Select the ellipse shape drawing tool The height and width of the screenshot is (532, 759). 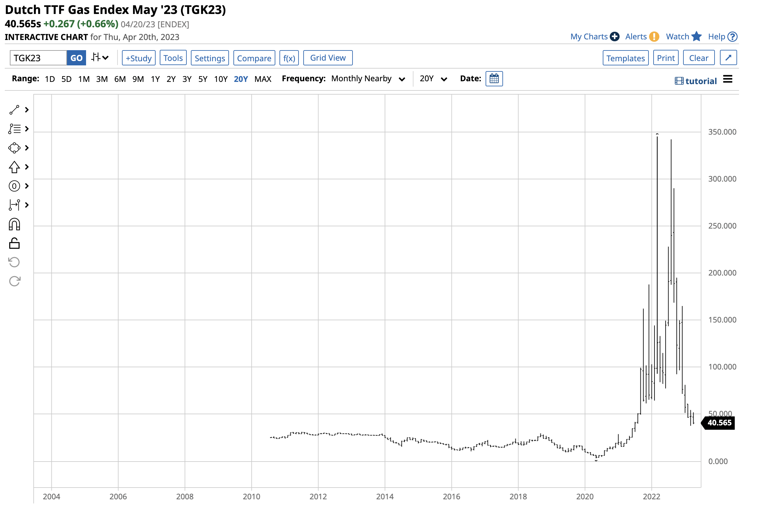click(x=14, y=148)
